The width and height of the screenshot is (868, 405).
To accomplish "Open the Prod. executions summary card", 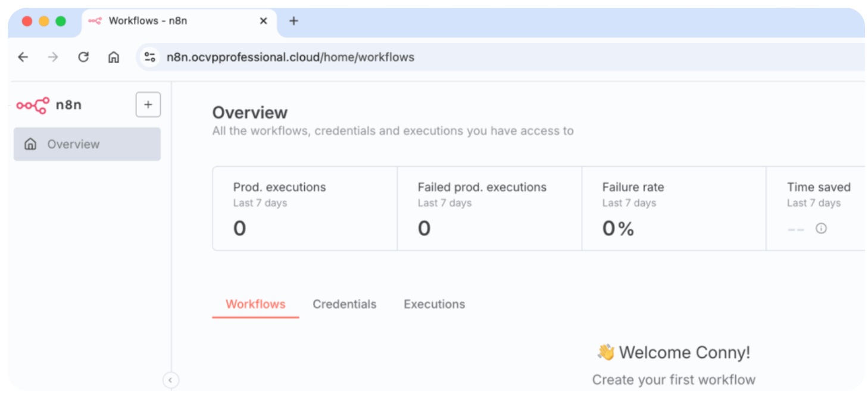I will [x=305, y=208].
